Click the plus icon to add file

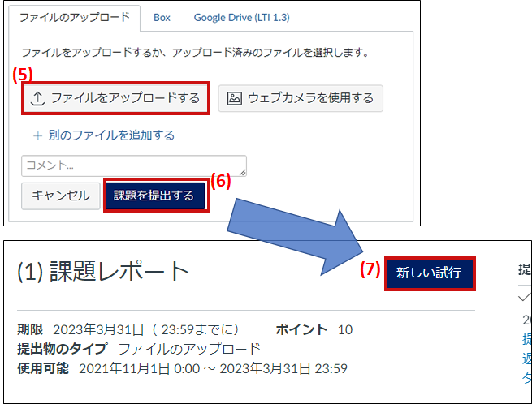click(37, 135)
